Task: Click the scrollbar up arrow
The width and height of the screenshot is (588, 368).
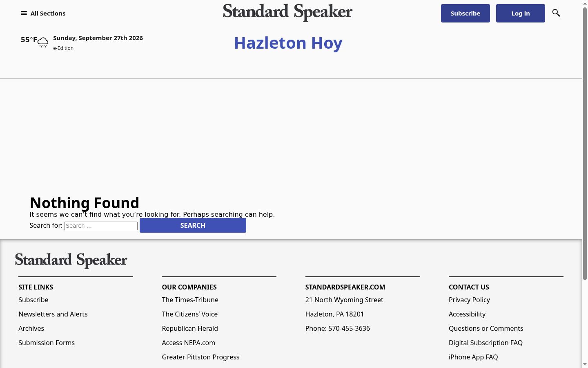Action: [585, 3]
